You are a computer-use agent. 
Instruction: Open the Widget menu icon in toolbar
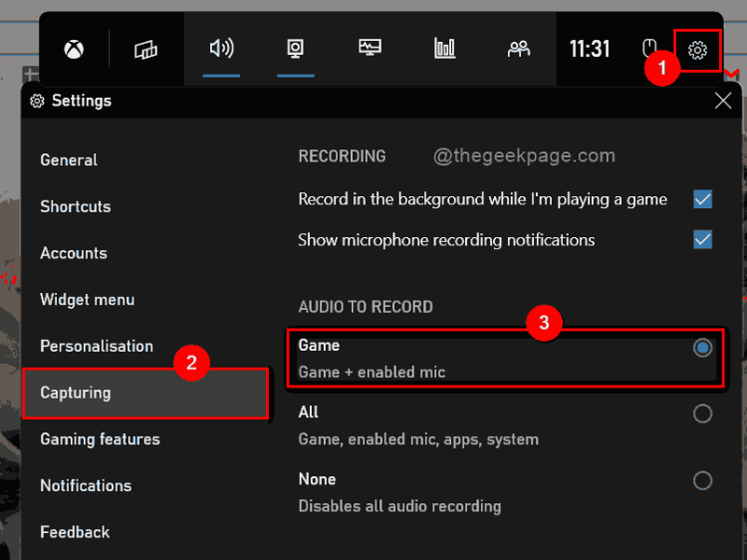tap(146, 49)
